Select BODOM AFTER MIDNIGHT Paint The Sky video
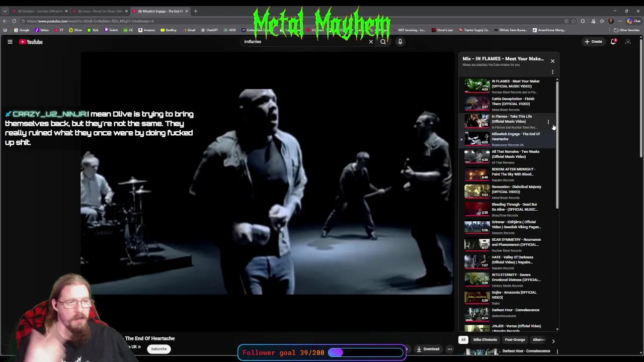Image resolution: width=644 pixels, height=362 pixels. pos(508,174)
